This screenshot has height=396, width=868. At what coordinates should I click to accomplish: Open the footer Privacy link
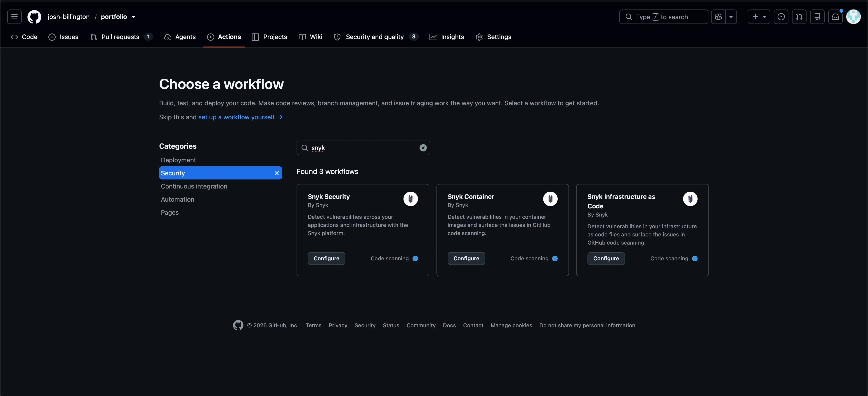click(x=338, y=325)
